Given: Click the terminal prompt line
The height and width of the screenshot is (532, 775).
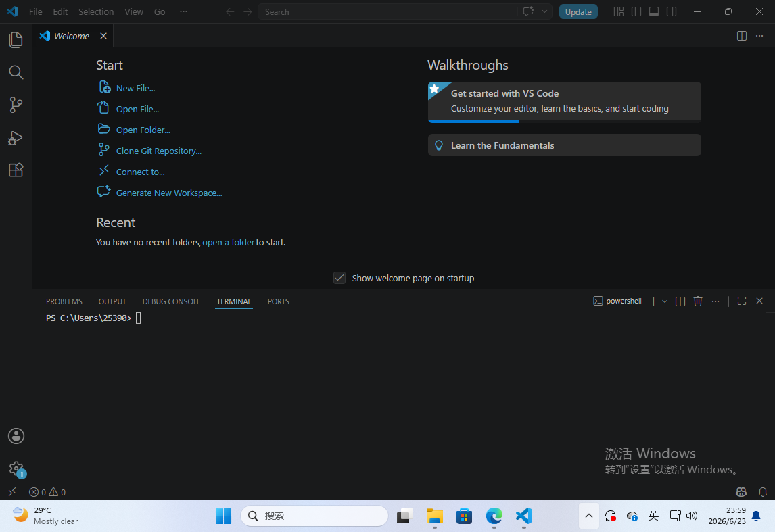Looking at the screenshot, I should (93, 318).
